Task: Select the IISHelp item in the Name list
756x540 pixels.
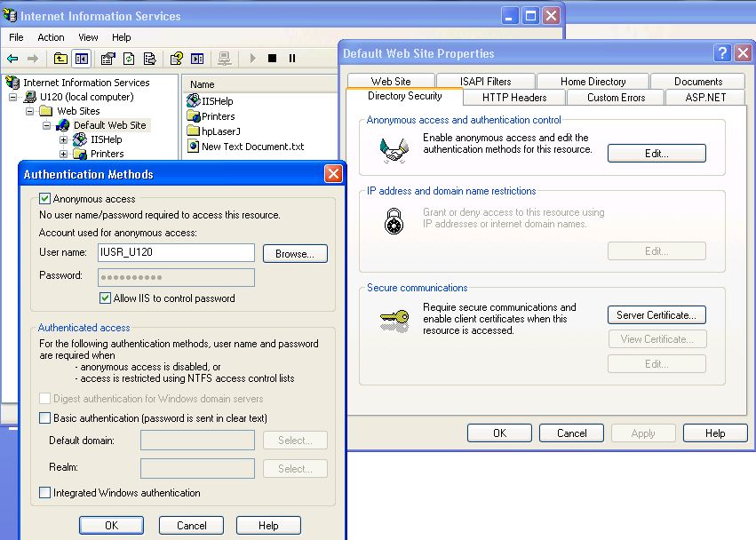Action: tap(211, 101)
